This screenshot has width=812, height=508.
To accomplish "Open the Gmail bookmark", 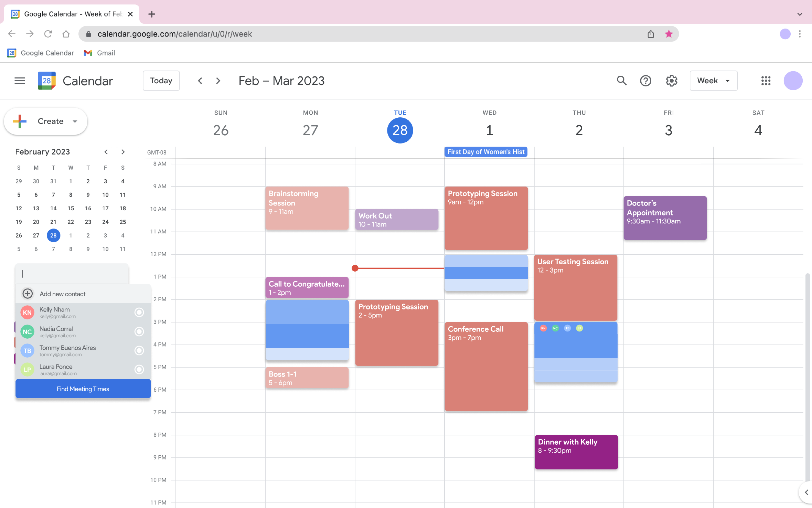I will 99,53.
